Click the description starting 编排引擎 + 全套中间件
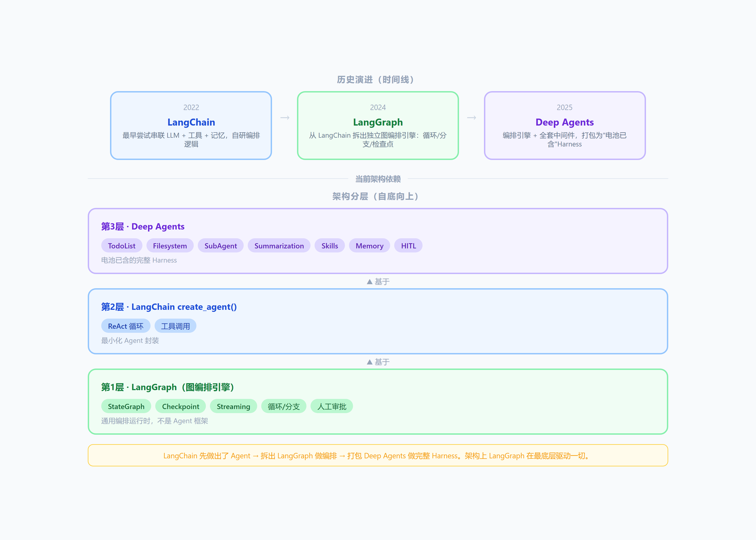This screenshot has width=756, height=540. (x=565, y=140)
